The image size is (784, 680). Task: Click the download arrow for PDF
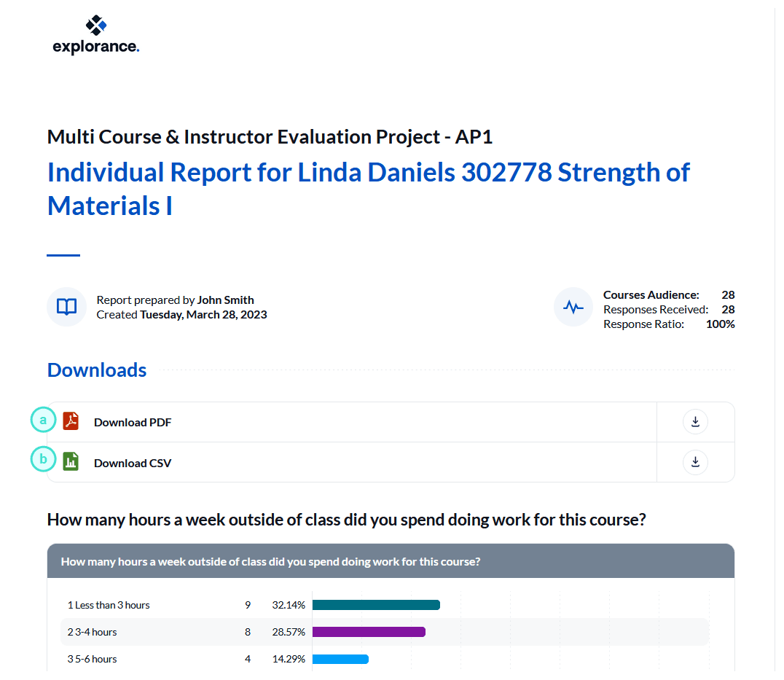click(x=695, y=422)
